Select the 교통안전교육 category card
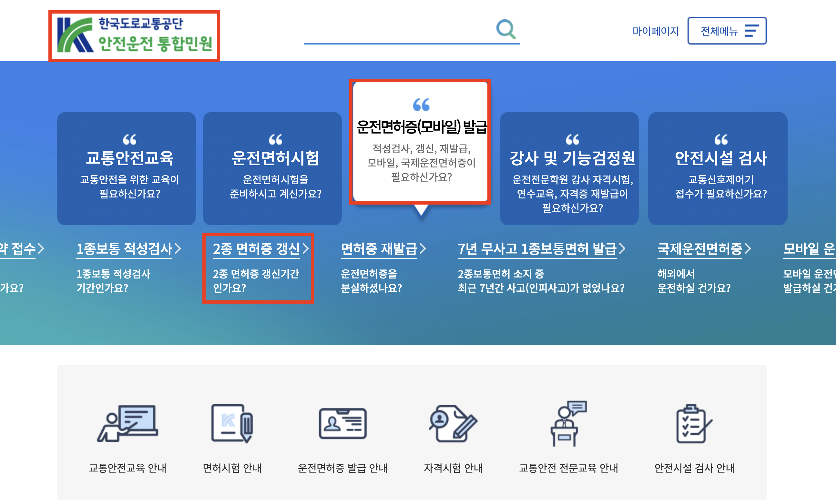Image resolution: width=836 pixels, height=504 pixels. (x=127, y=168)
